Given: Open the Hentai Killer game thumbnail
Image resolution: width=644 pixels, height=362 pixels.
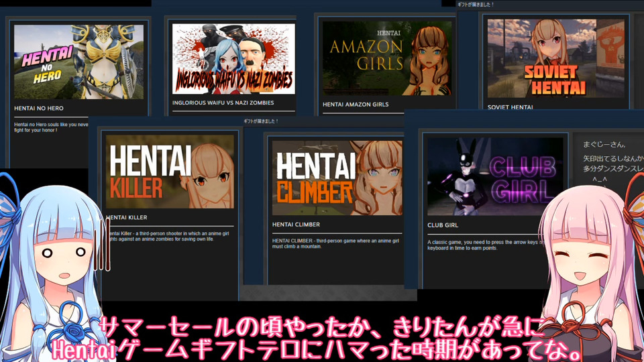Looking at the screenshot, I should click(x=170, y=172).
